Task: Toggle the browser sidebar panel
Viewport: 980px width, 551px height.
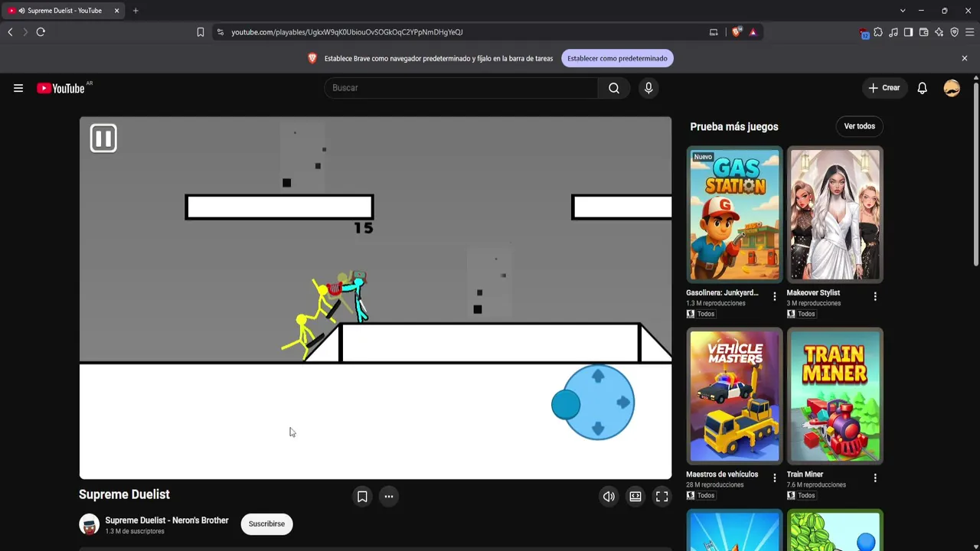Action: 908,32
